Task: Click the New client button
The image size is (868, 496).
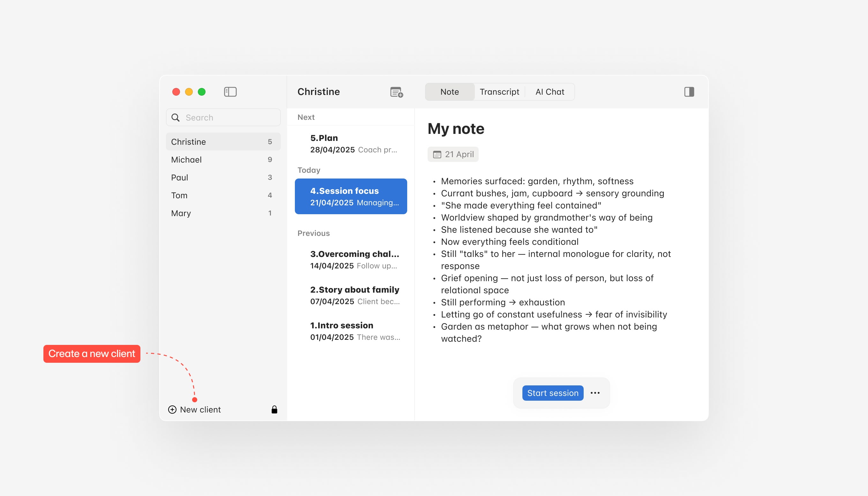Action: point(200,410)
